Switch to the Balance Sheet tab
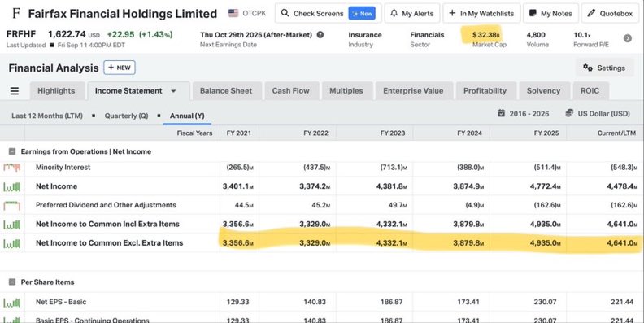Image resolution: width=644 pixels, height=323 pixels. pyautogui.click(x=226, y=91)
